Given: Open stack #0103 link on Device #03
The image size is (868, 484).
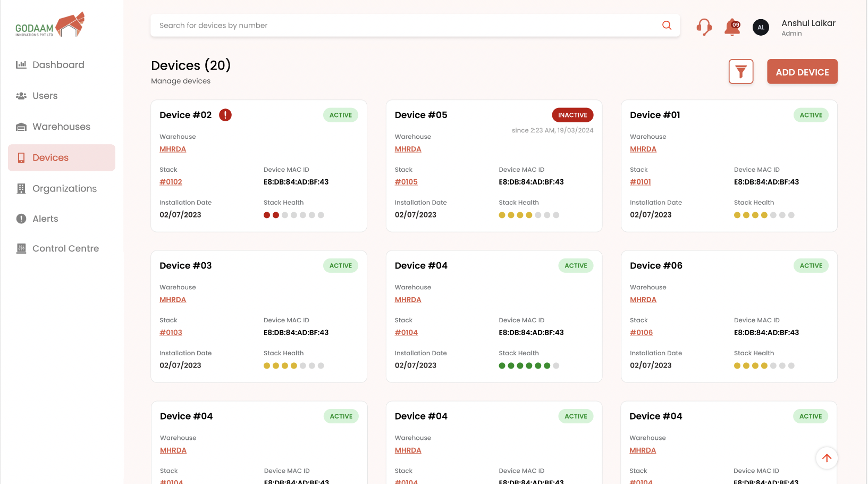Looking at the screenshot, I should 171,332.
